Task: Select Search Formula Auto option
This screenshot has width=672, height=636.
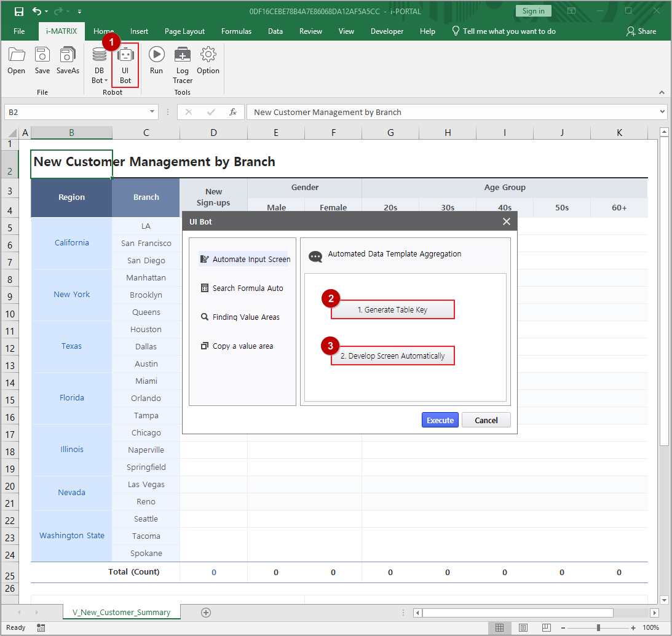Action: [x=248, y=288]
